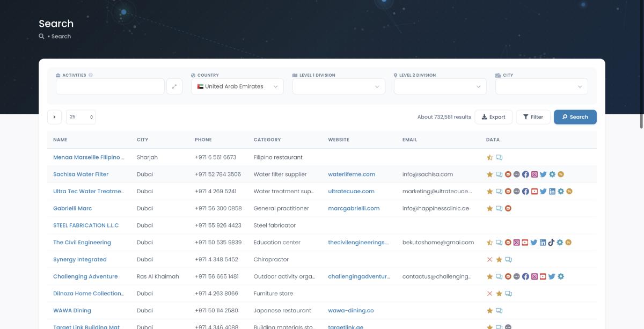Open LinkedIn icon in Ultra Tec row
644x329 pixels.
(x=552, y=192)
